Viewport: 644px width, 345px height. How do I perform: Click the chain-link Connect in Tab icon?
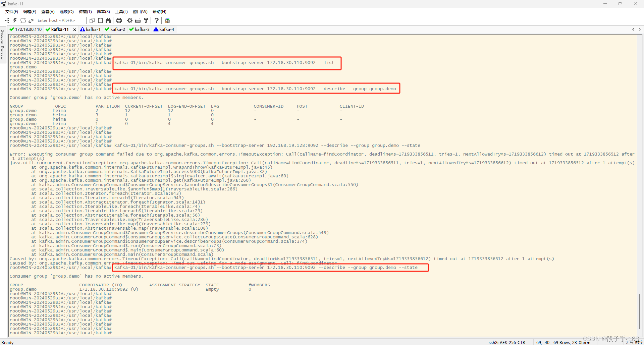[x=31, y=20]
